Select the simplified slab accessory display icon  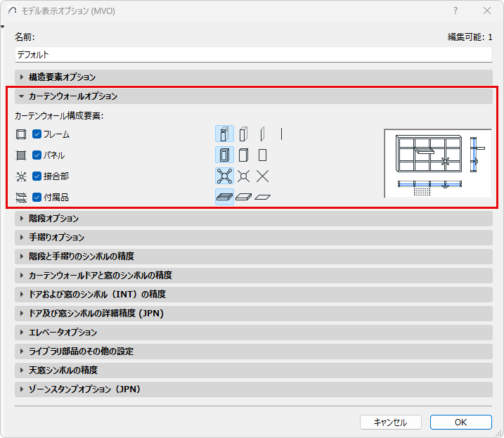coord(243,197)
